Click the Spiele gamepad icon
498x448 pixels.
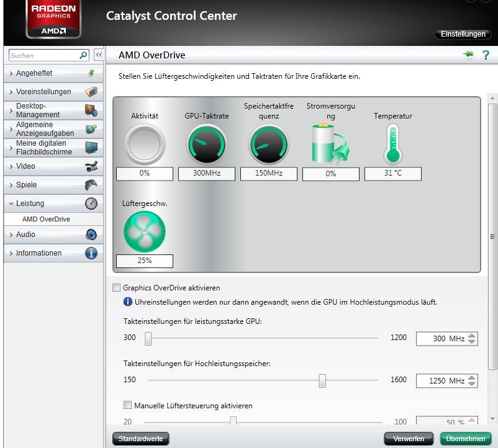91,185
